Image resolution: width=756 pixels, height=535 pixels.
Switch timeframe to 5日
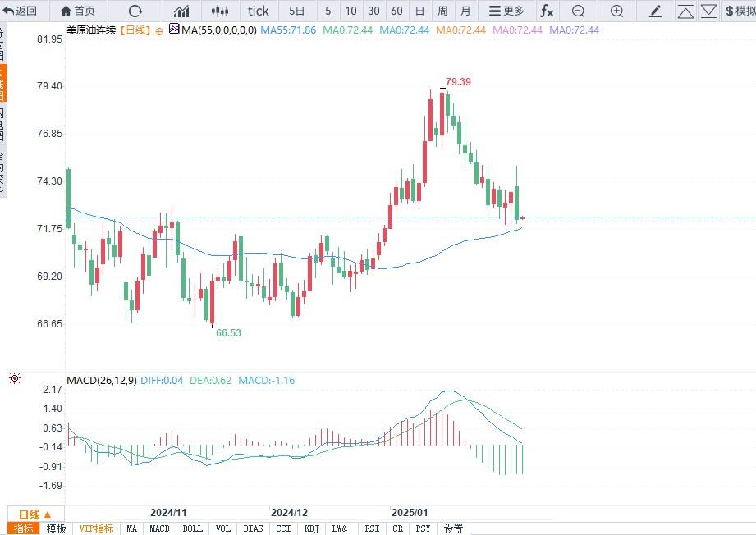pyautogui.click(x=296, y=11)
